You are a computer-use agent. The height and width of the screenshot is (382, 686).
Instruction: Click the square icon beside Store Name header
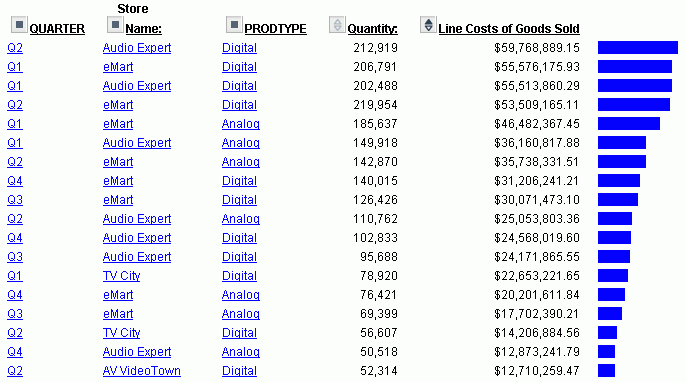(x=115, y=25)
